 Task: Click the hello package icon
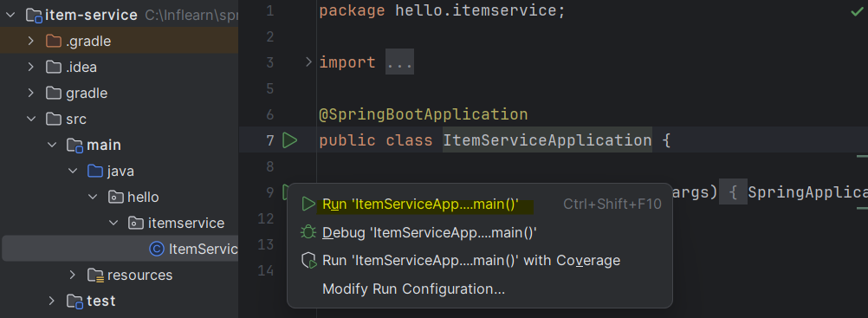(116, 197)
